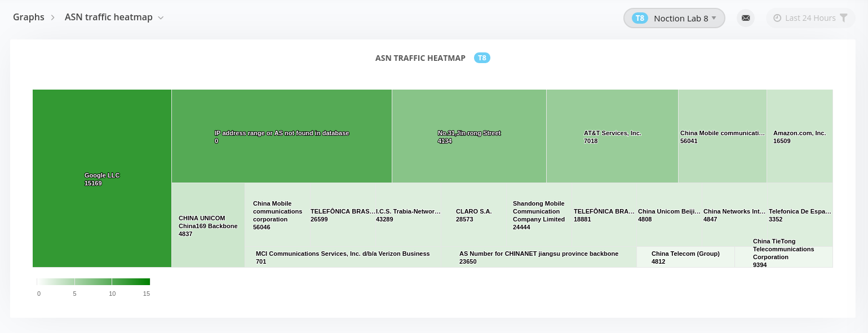Viewport: 868px width, 333px height.
Task: Click legend value 5
Action: click(74, 294)
